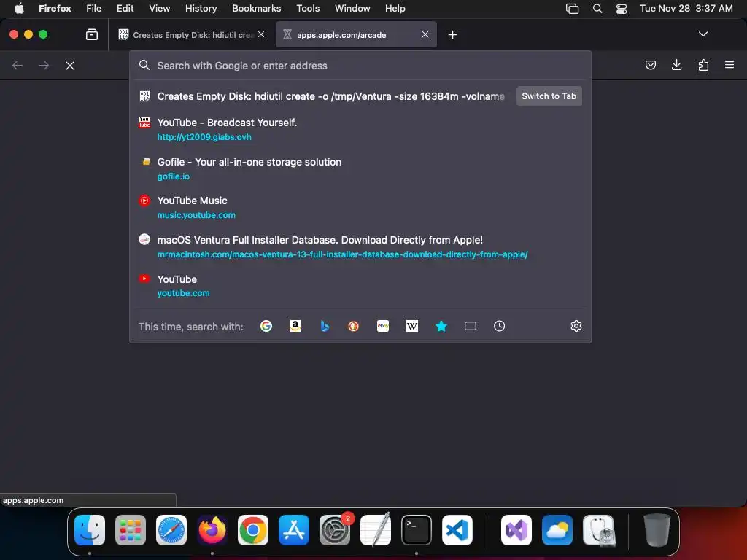Click the Switch to Tab button

[x=549, y=96]
